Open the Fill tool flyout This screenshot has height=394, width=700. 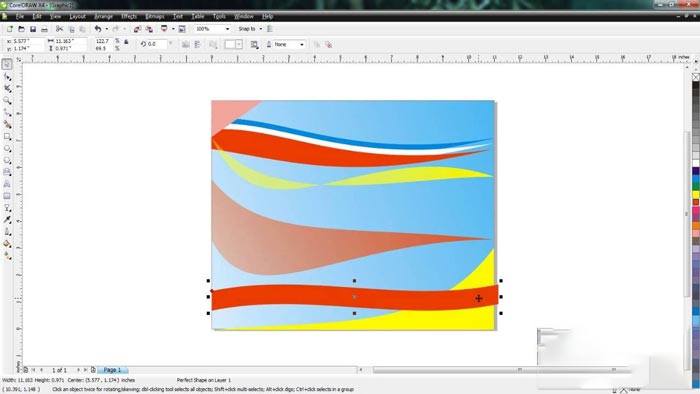coord(7,244)
